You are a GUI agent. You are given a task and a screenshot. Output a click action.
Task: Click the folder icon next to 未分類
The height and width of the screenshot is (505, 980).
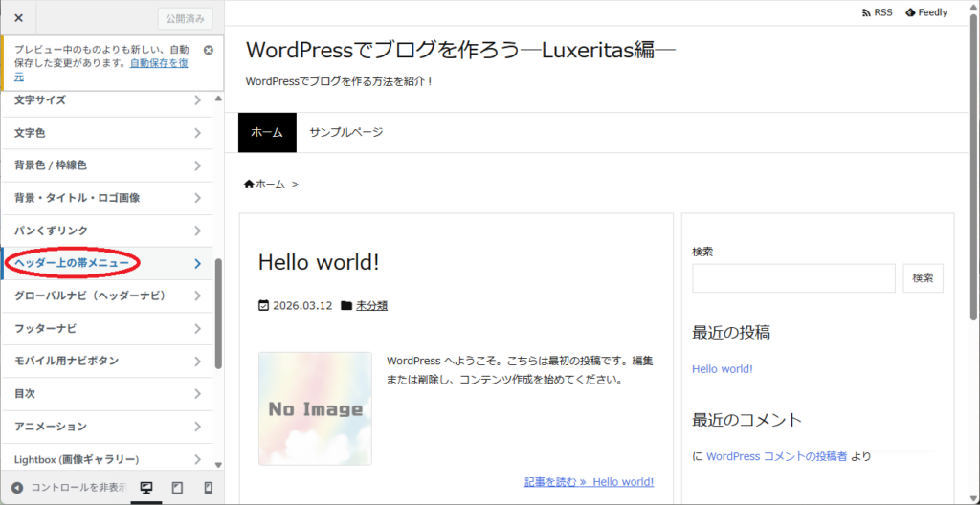pyautogui.click(x=346, y=306)
